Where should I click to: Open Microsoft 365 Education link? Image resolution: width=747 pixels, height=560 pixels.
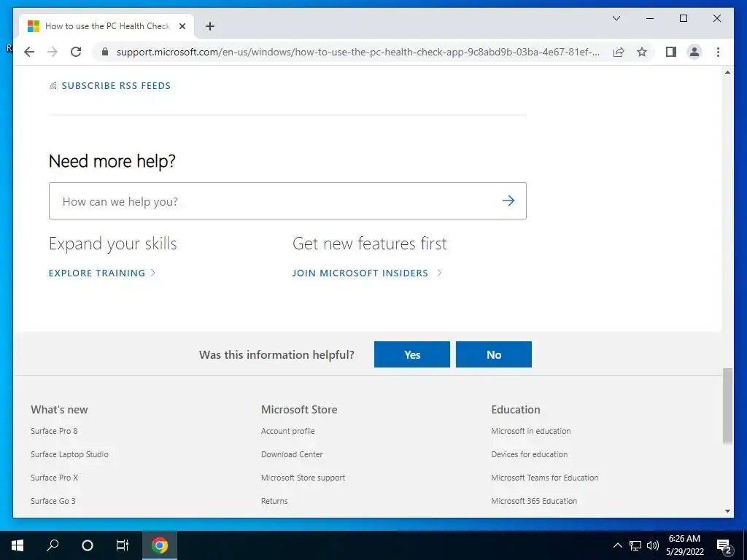click(x=534, y=501)
